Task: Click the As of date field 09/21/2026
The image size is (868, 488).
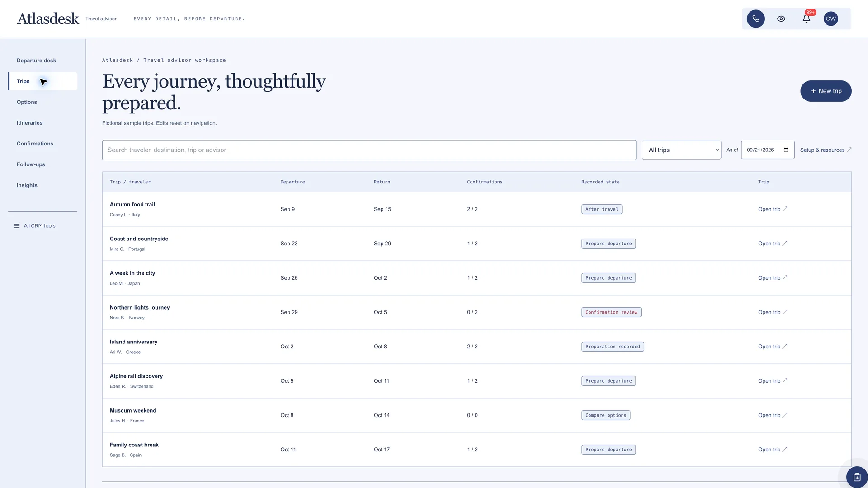Action: pos(768,150)
